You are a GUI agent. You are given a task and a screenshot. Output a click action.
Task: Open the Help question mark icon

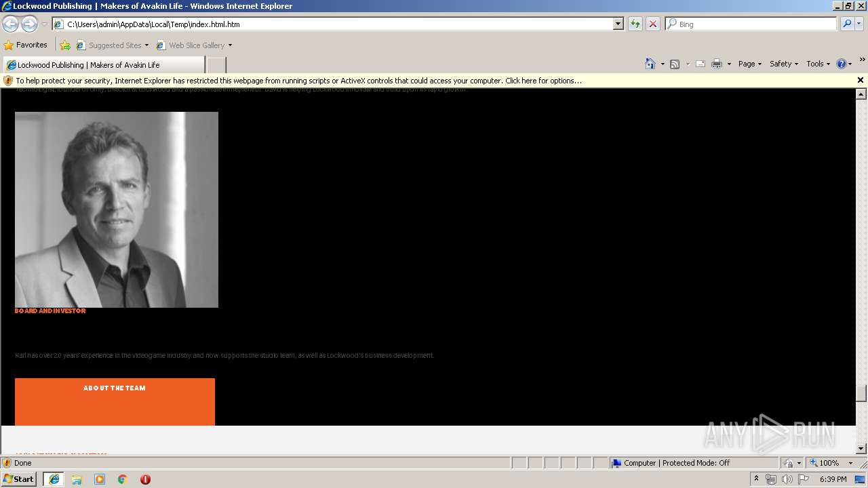pyautogui.click(x=842, y=64)
